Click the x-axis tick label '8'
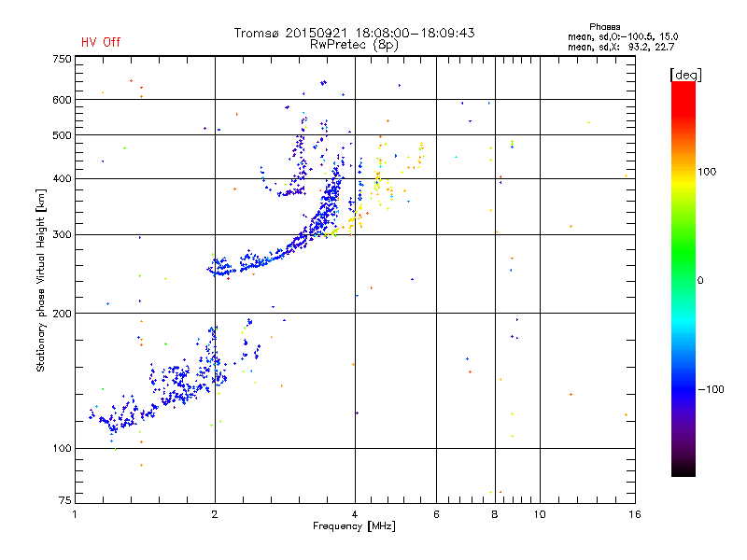This screenshot has width=747, height=560. 495,514
